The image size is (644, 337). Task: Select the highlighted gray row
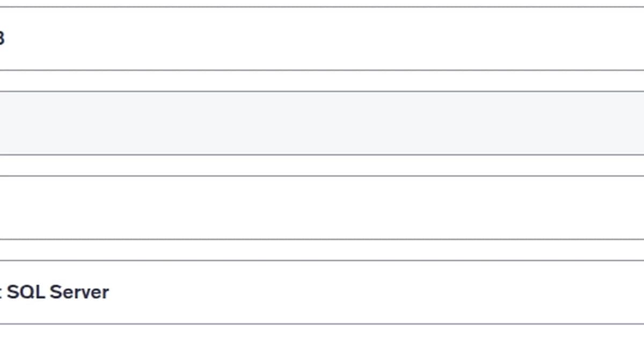click(x=322, y=123)
